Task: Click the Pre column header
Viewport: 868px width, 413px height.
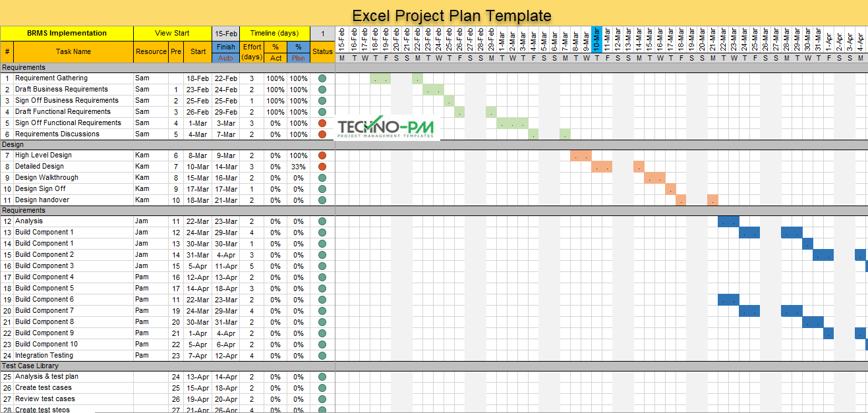Action: point(176,52)
